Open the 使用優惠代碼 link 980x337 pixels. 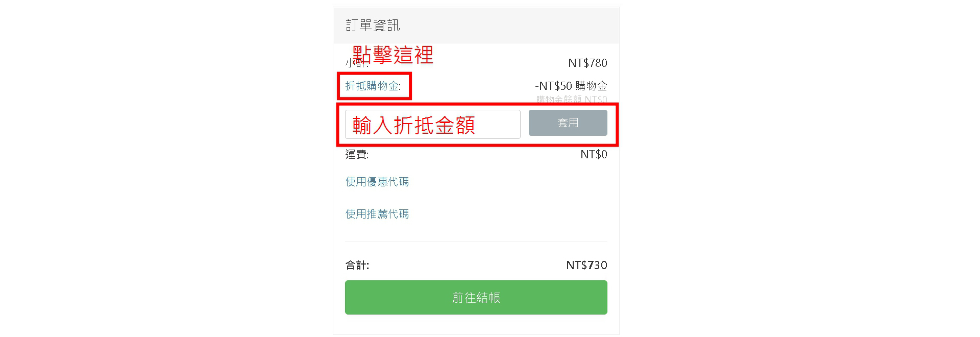377,182
